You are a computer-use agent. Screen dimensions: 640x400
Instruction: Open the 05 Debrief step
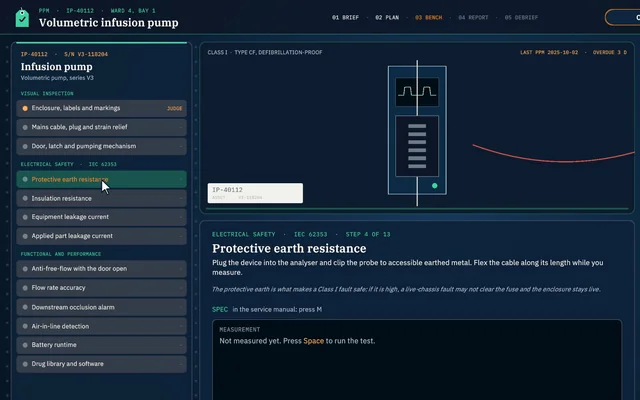click(x=521, y=18)
